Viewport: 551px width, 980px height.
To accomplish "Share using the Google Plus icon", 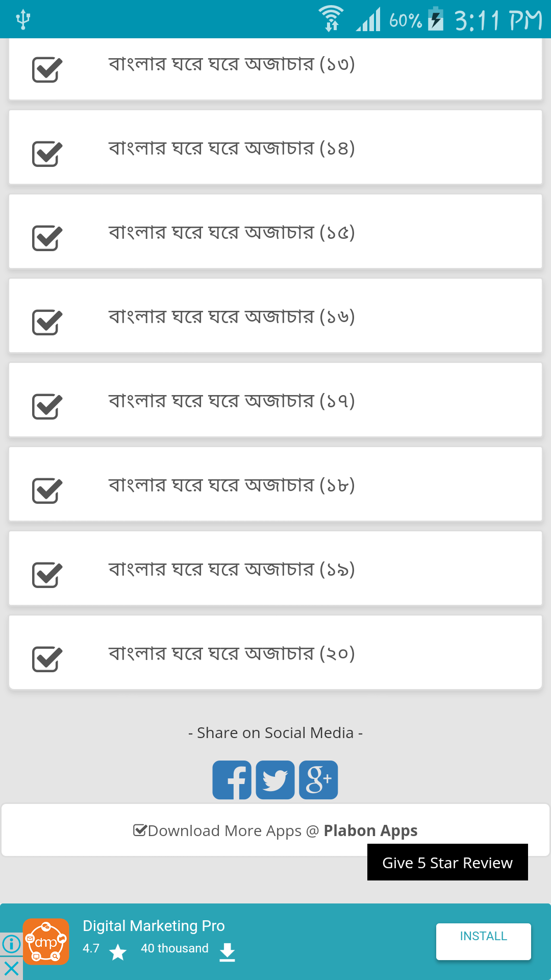I will (x=318, y=780).
